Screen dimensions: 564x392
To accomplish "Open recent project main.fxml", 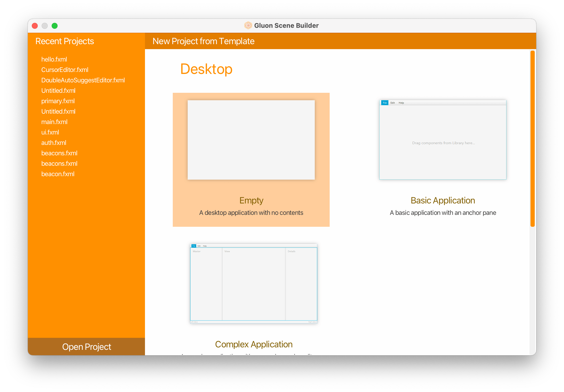I will (54, 122).
